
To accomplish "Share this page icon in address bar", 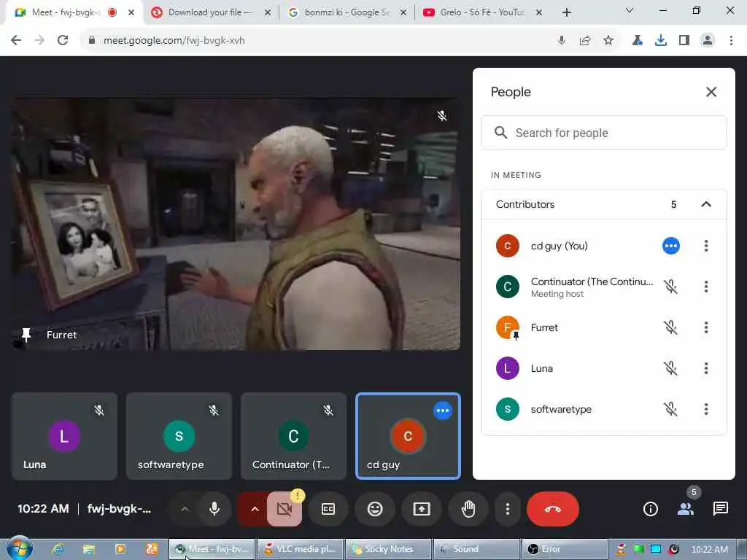I will pos(585,41).
